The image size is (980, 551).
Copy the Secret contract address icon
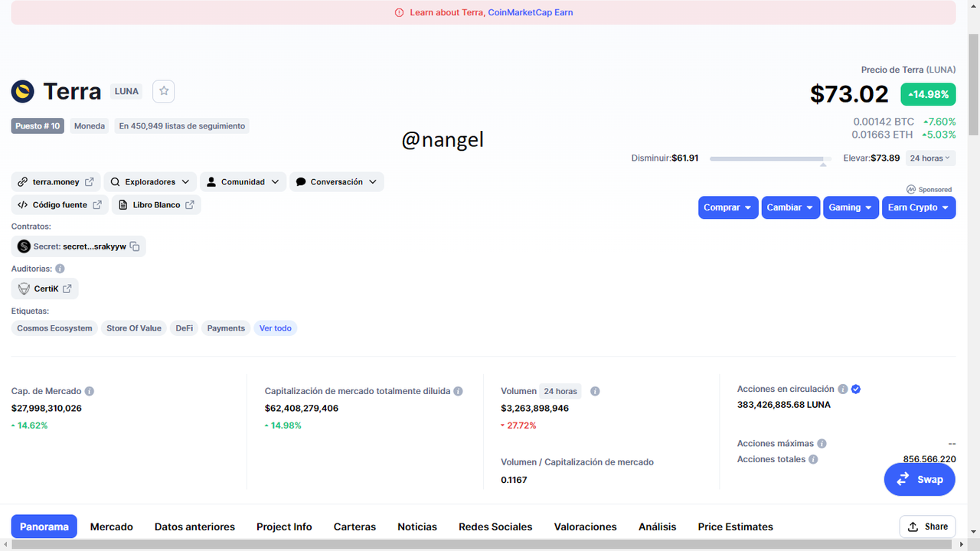pyautogui.click(x=135, y=246)
